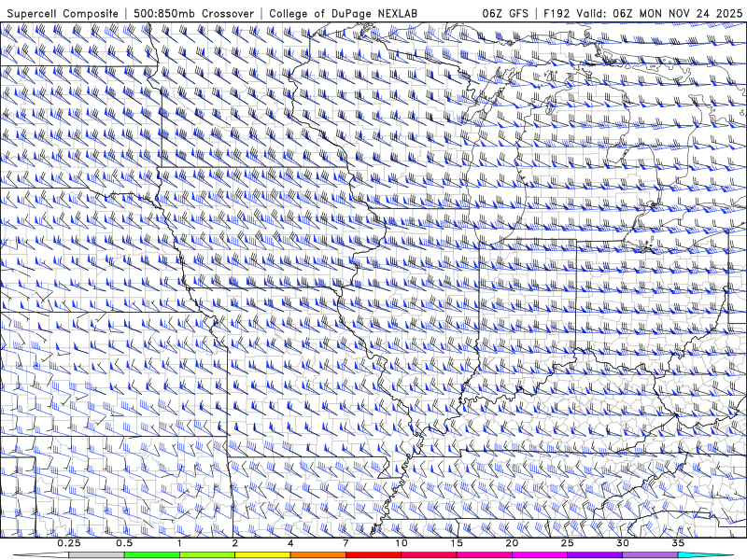The height and width of the screenshot is (560, 747).
Task: Click the orange segment between 4 and 7
Action: (317, 555)
